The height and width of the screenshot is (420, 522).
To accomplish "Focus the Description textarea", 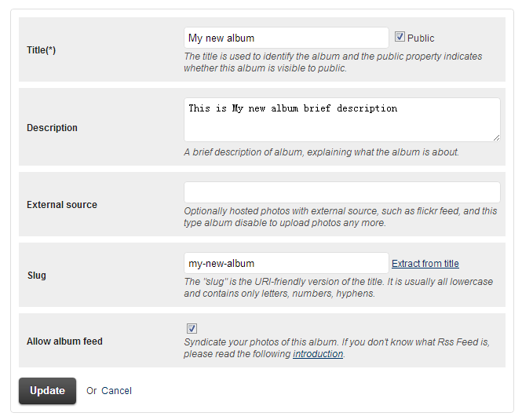I will click(x=342, y=119).
